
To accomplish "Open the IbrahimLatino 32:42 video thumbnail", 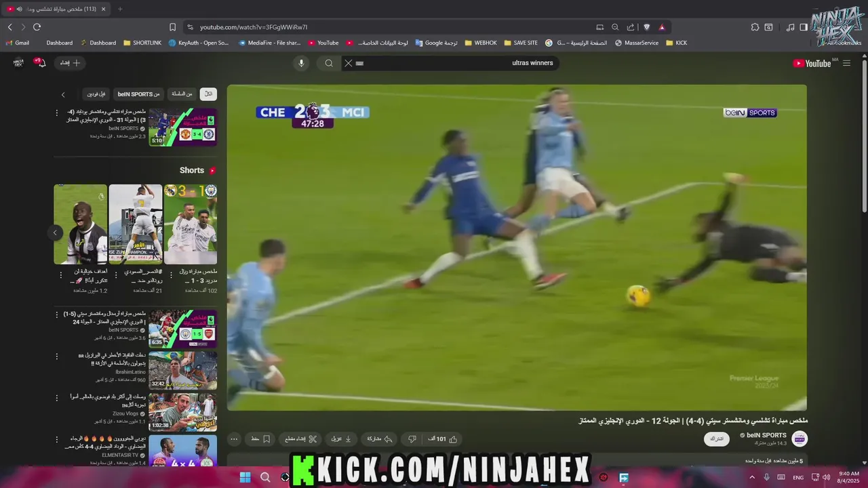I will 182,370.
